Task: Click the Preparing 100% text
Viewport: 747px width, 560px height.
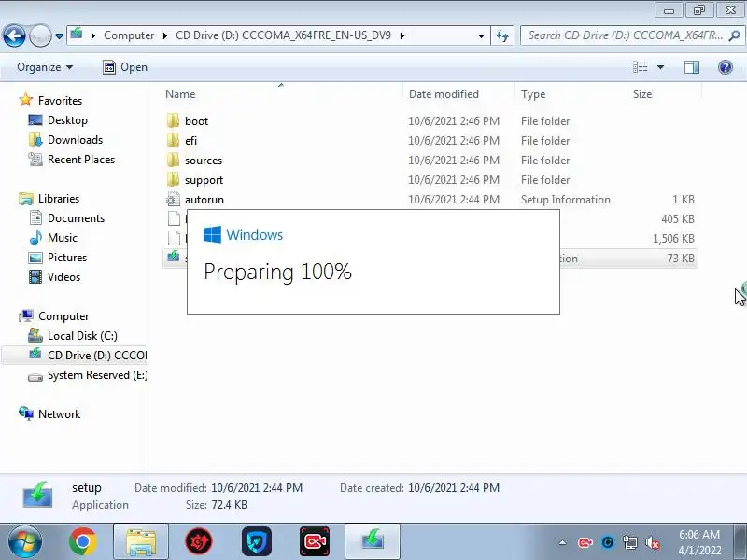Action: [277, 272]
